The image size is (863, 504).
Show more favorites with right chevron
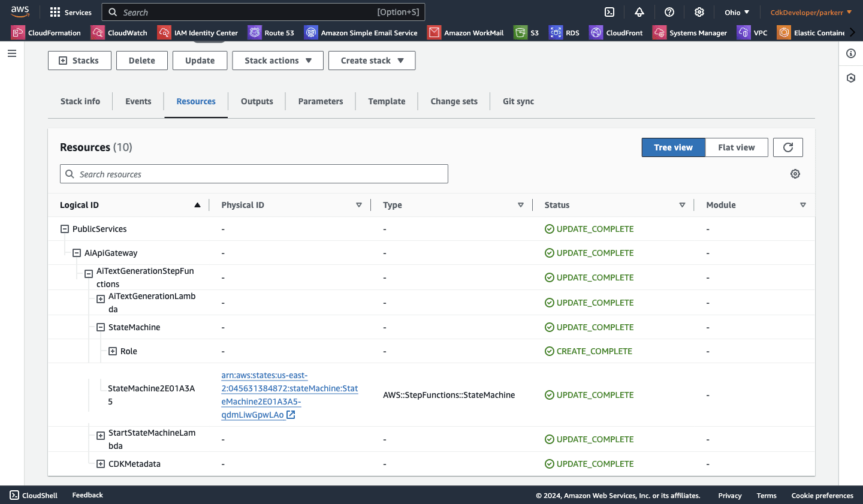(853, 32)
